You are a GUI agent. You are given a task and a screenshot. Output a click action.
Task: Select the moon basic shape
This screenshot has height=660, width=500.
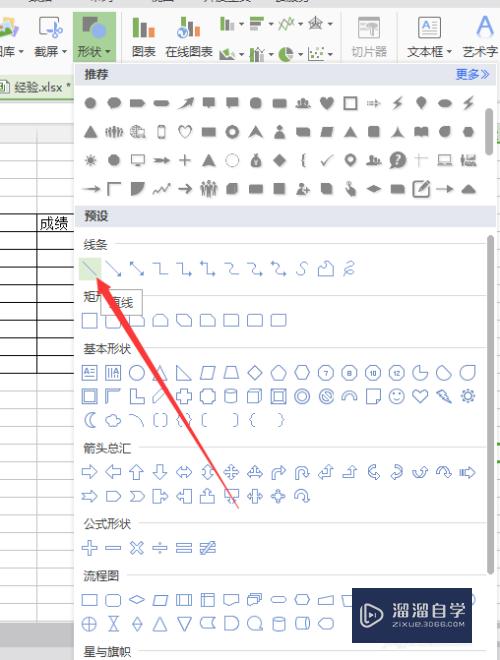point(90,420)
